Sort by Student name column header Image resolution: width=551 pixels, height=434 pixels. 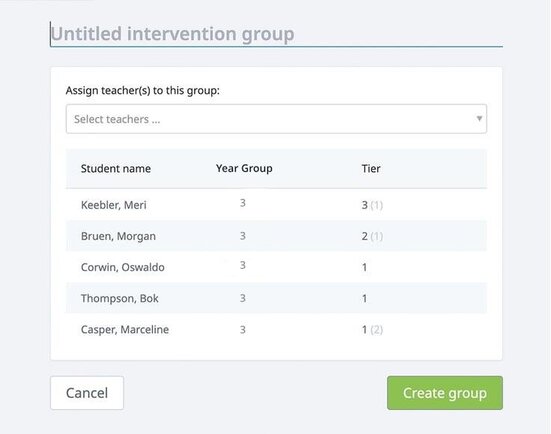coord(116,169)
